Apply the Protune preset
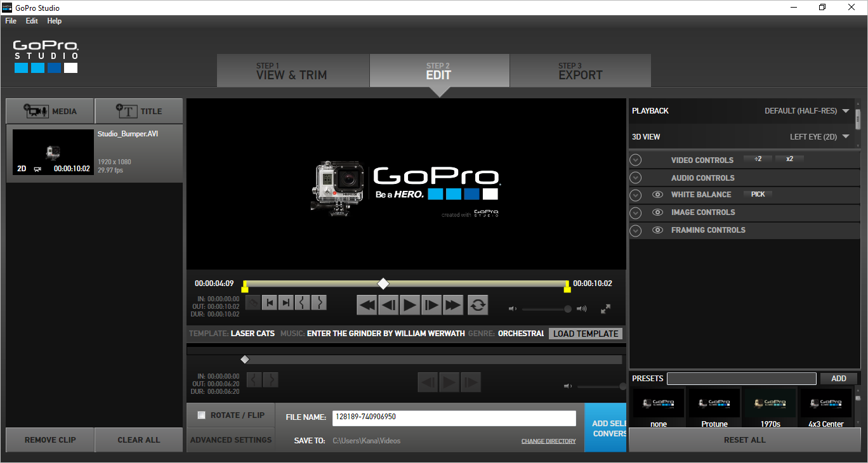 [714, 408]
